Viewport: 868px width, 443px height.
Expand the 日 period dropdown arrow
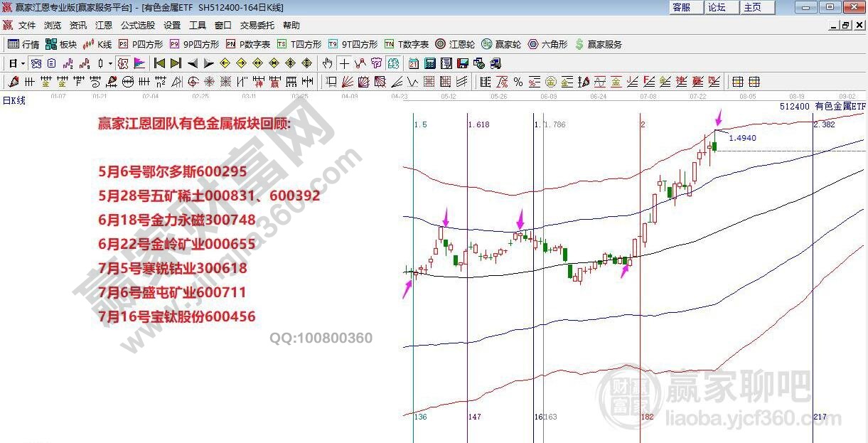pos(22,63)
